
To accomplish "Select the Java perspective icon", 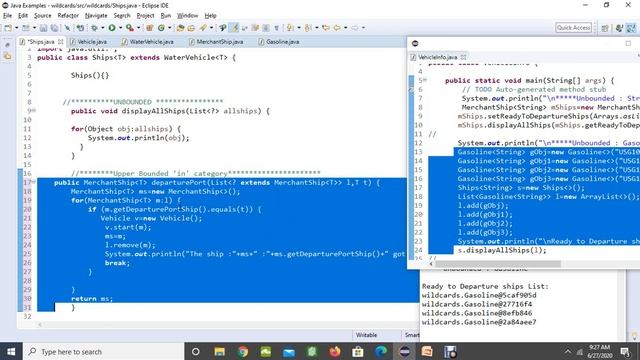I will [631, 28].
